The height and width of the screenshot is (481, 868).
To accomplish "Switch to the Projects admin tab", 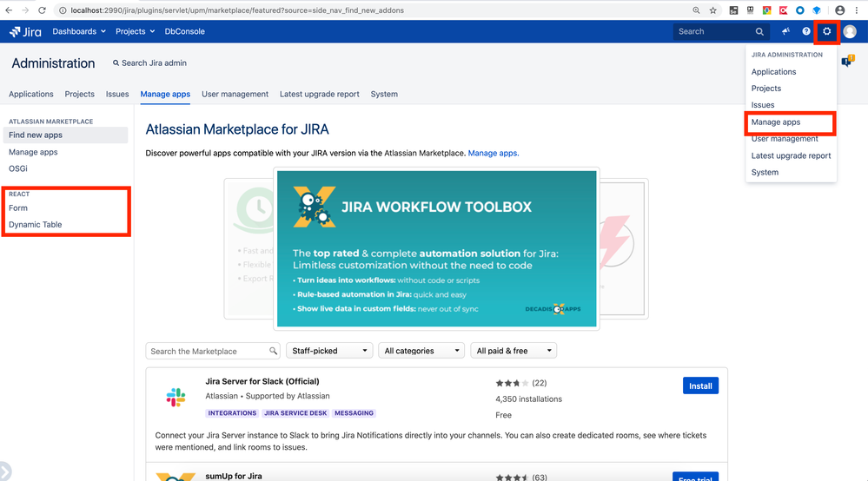I will point(80,94).
